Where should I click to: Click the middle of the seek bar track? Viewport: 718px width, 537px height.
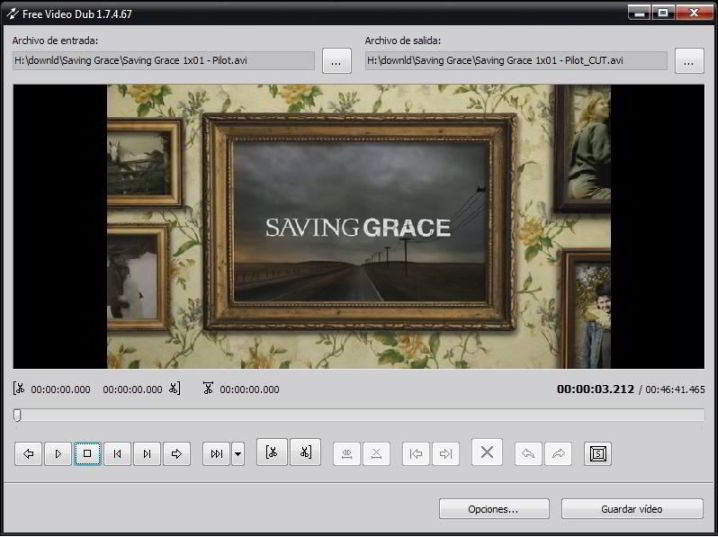coord(359,415)
